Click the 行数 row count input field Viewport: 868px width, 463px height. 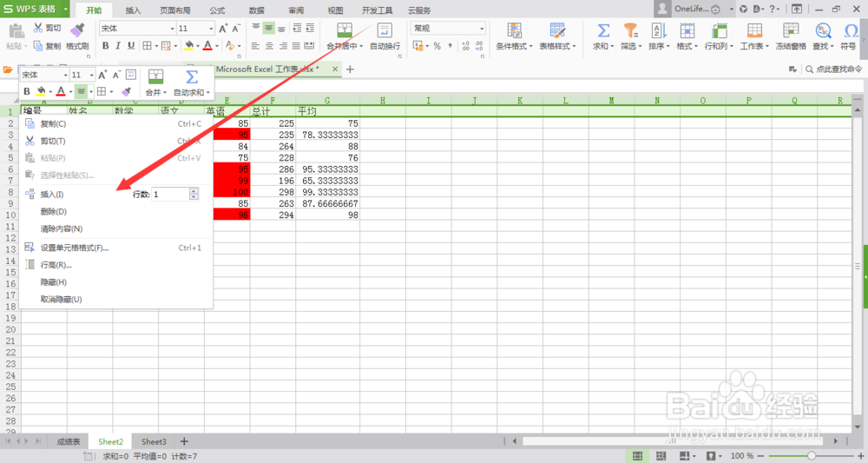pos(171,195)
